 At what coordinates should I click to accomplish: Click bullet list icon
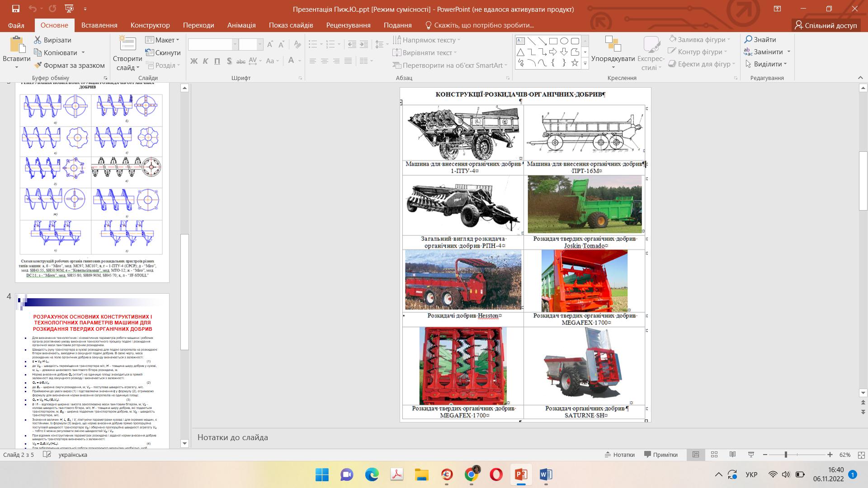[x=312, y=44]
